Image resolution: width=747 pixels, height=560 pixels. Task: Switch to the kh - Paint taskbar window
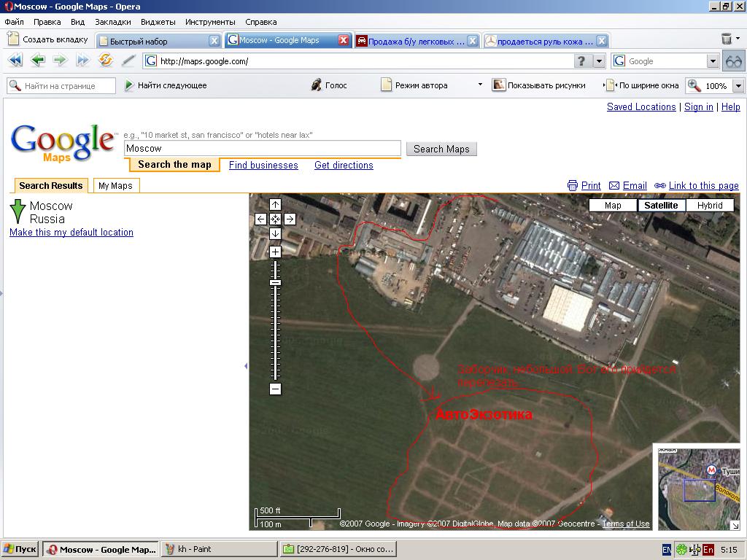219,549
